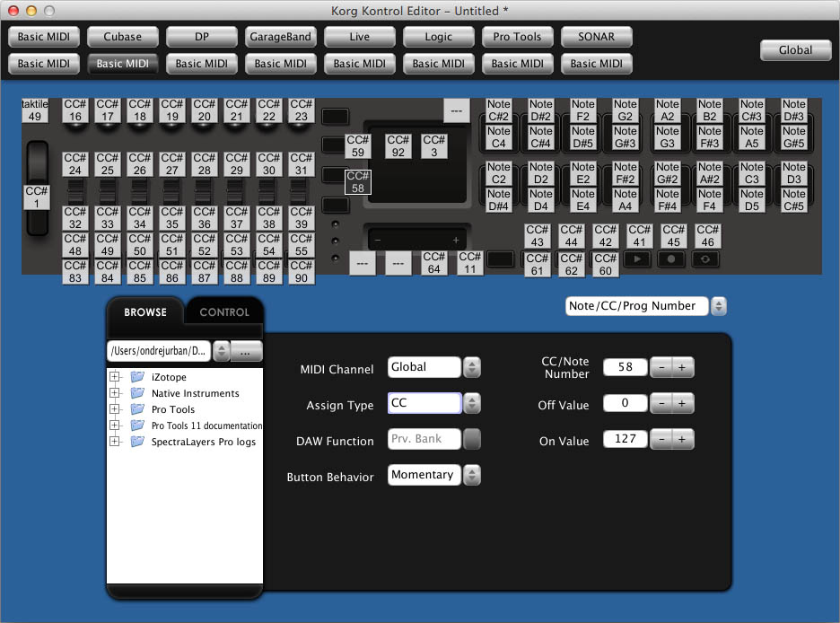Select pedal control CC# 11
The width and height of the screenshot is (840, 623).
point(470,263)
